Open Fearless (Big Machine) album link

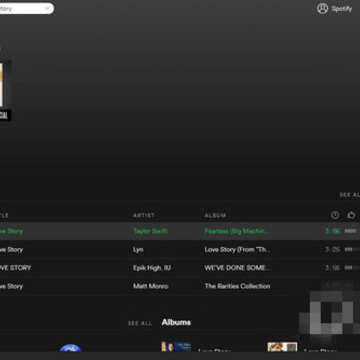237,231
